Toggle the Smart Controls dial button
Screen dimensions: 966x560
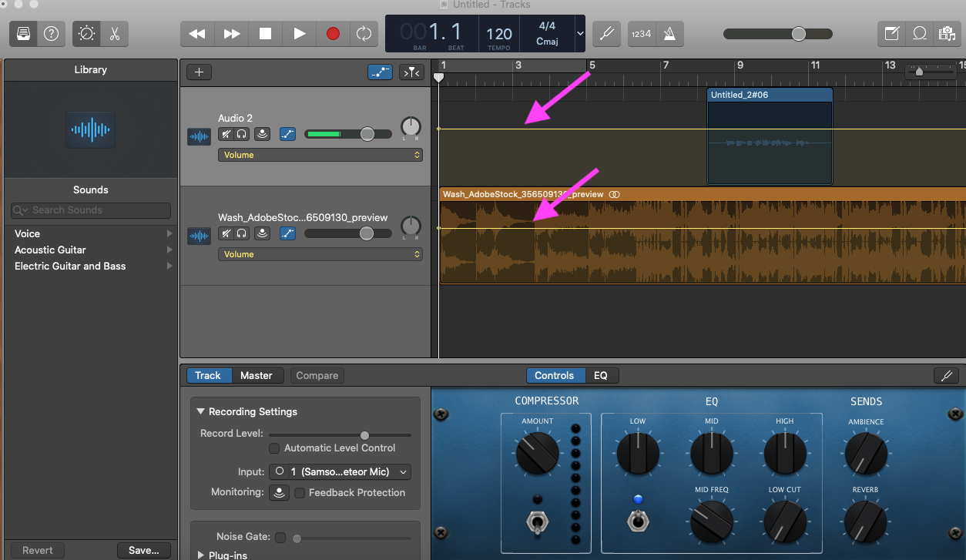(x=86, y=34)
